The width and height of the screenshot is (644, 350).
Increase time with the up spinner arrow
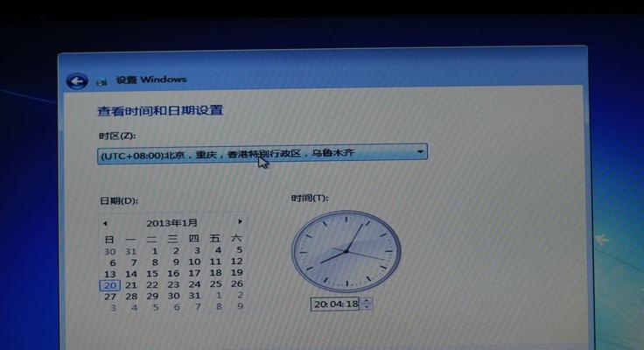click(x=367, y=301)
